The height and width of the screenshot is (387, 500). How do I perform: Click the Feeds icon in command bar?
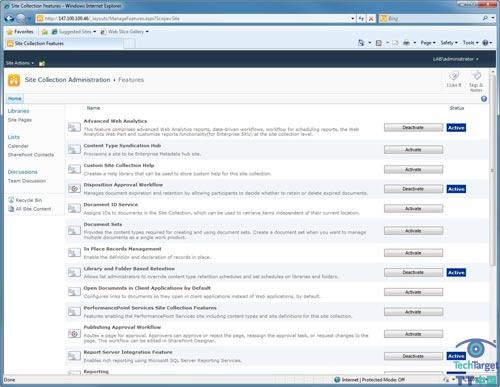point(379,43)
